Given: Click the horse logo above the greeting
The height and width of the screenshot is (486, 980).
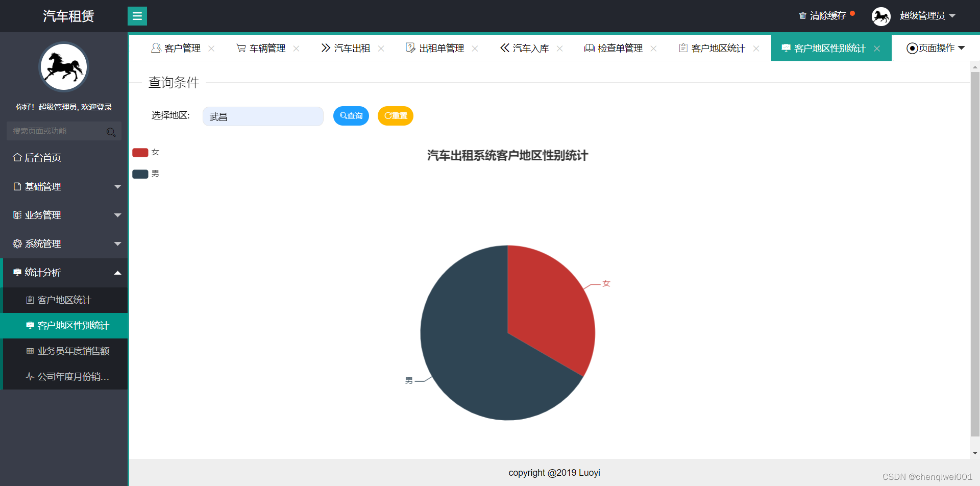Looking at the screenshot, I should coord(63,66).
